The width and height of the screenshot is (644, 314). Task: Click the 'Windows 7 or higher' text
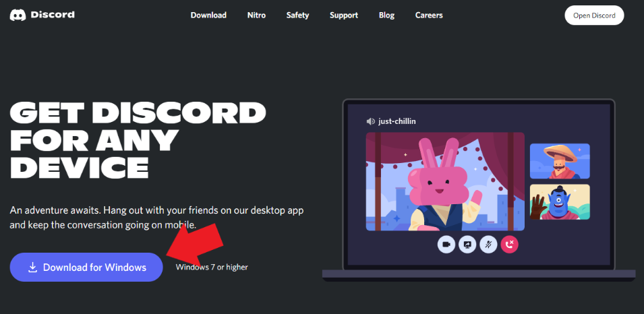(212, 268)
